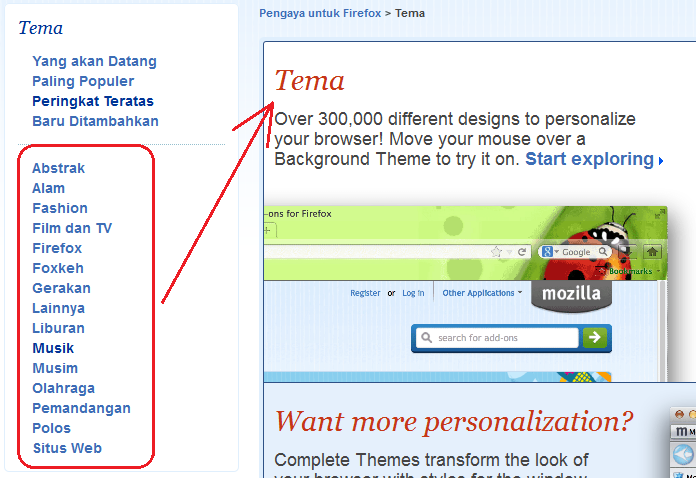Click the new tab plus button
Screen dimensions: 696x478
pos(268,230)
